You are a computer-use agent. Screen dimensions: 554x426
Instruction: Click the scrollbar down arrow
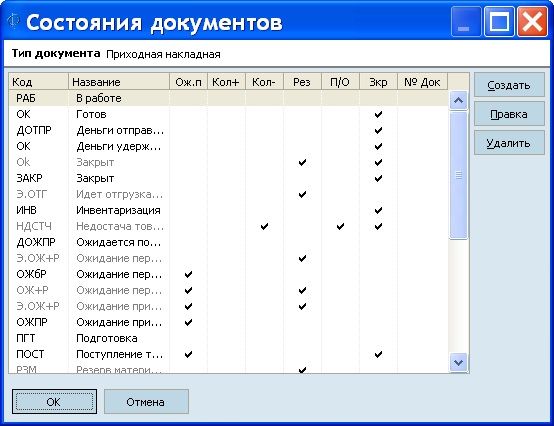(459, 362)
